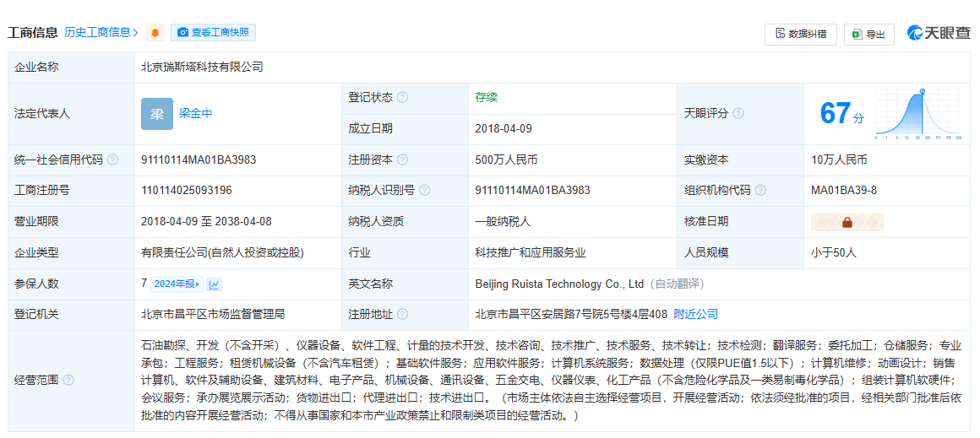Click 北京市昌平区市场监督管理局 registration authority
Image resolution: width=980 pixels, height=438 pixels.
213,315
